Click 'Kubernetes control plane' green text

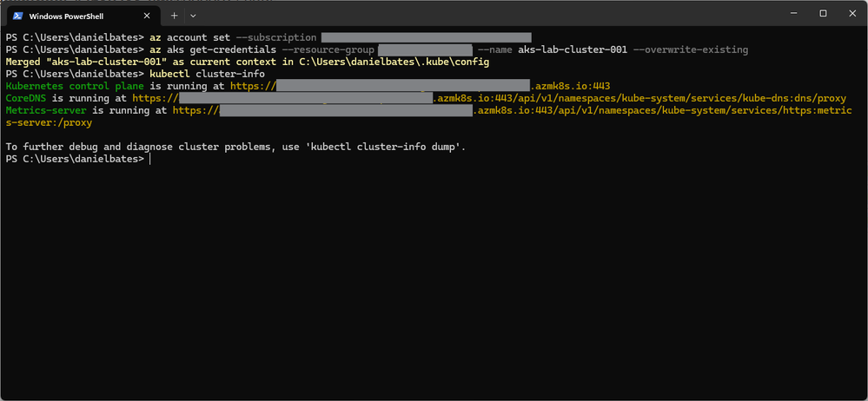[75, 86]
